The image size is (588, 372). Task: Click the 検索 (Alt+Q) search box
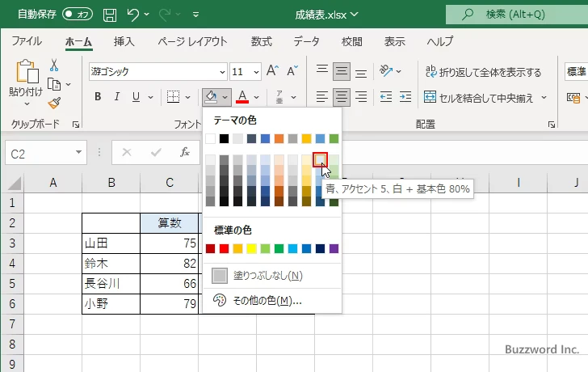click(517, 15)
